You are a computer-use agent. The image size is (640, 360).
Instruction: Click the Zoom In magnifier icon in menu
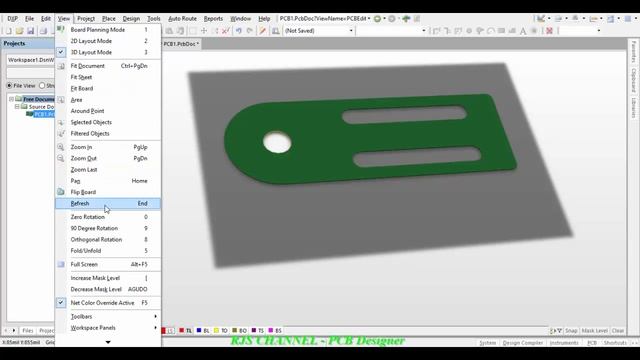[61, 147]
